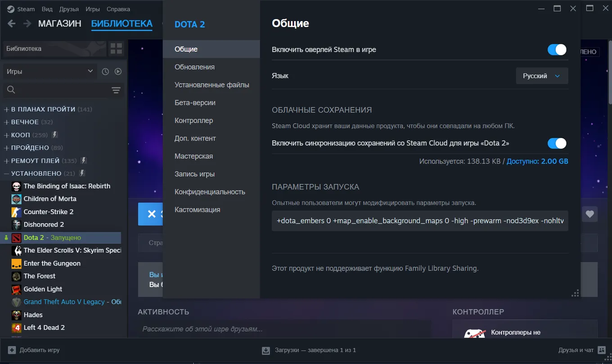Sort by recent using the clock icon
This screenshot has height=364, width=612.
[x=105, y=71]
